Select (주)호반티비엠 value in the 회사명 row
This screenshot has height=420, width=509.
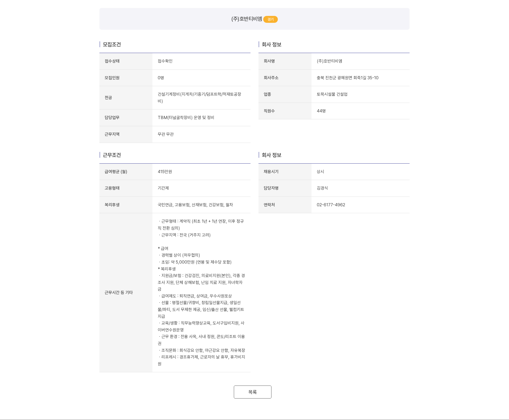coord(330,61)
